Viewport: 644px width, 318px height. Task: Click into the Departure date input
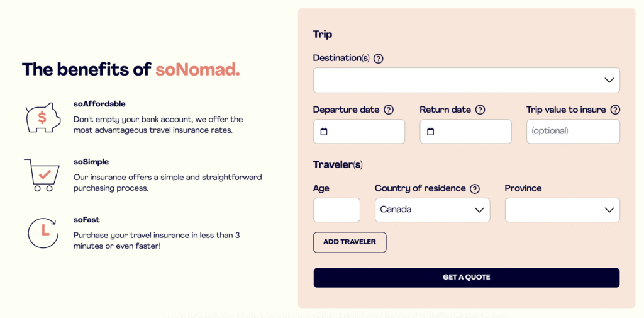(365, 132)
